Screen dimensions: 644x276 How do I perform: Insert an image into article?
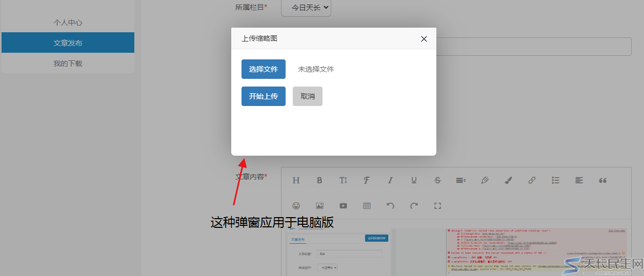tap(319, 206)
